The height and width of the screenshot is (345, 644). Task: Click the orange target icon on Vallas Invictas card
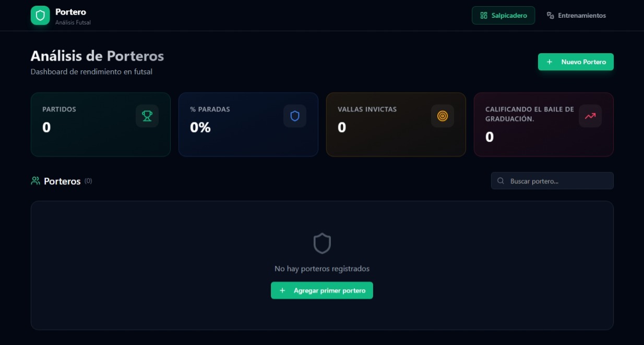tap(443, 116)
